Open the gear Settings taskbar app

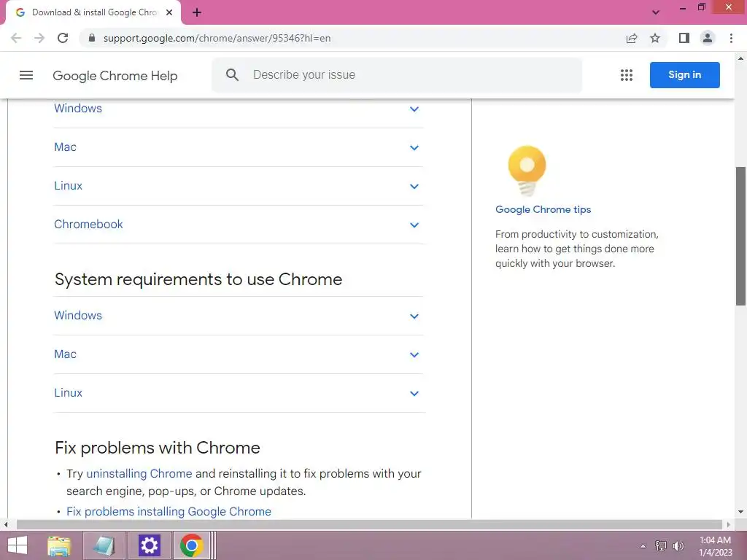[x=149, y=545]
